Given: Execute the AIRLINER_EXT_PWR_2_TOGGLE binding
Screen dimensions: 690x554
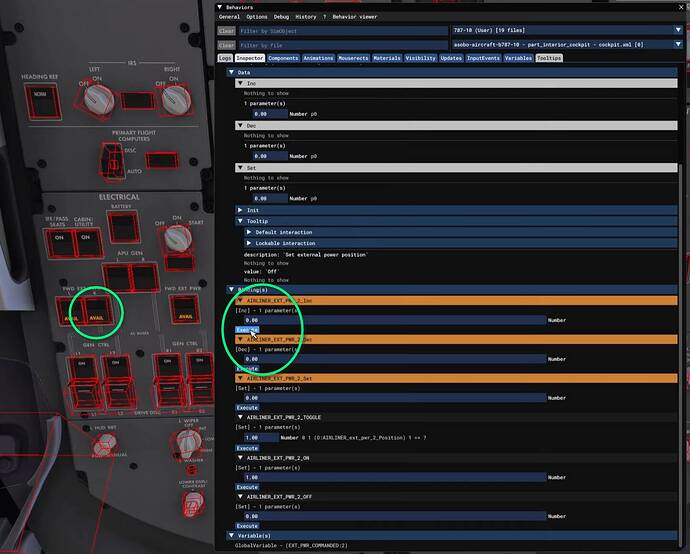Looking at the screenshot, I should point(247,448).
